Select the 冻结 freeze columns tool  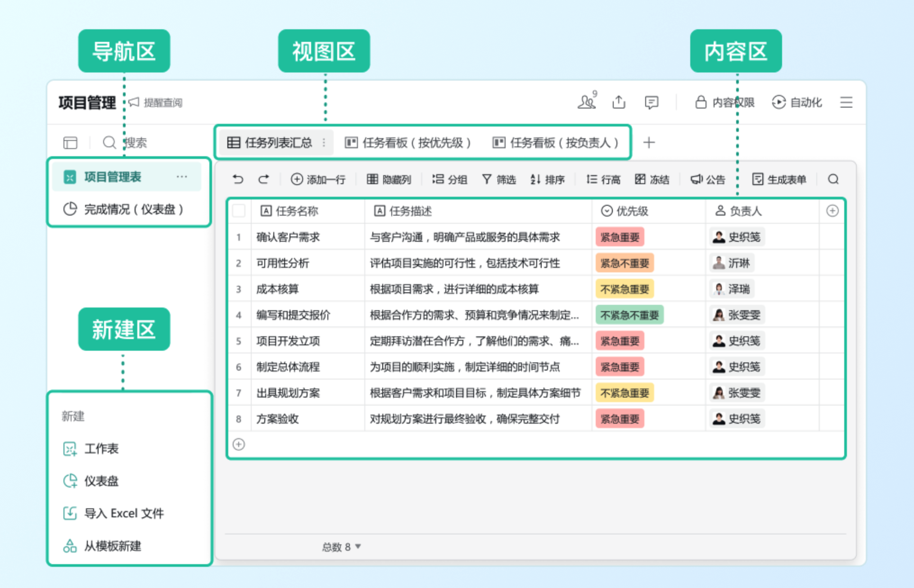(652, 179)
